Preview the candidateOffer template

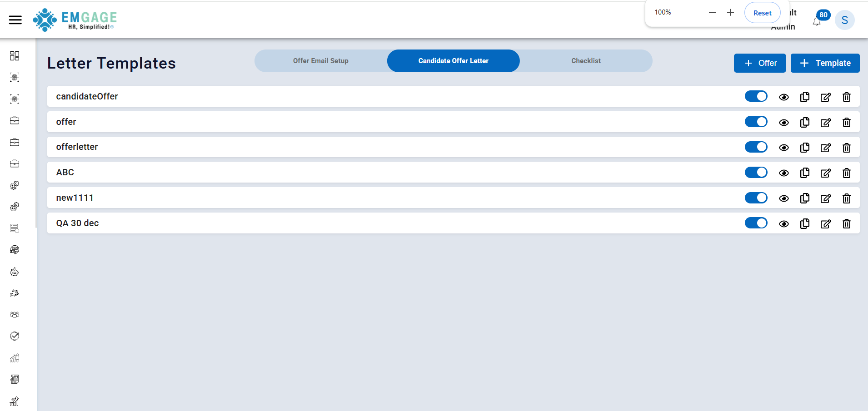click(x=783, y=97)
